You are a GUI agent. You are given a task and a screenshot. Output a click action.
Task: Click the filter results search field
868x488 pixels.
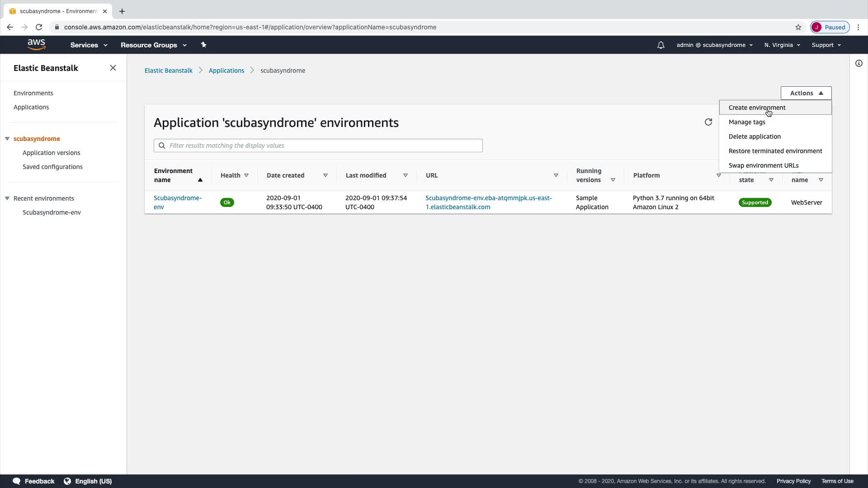pos(323,145)
